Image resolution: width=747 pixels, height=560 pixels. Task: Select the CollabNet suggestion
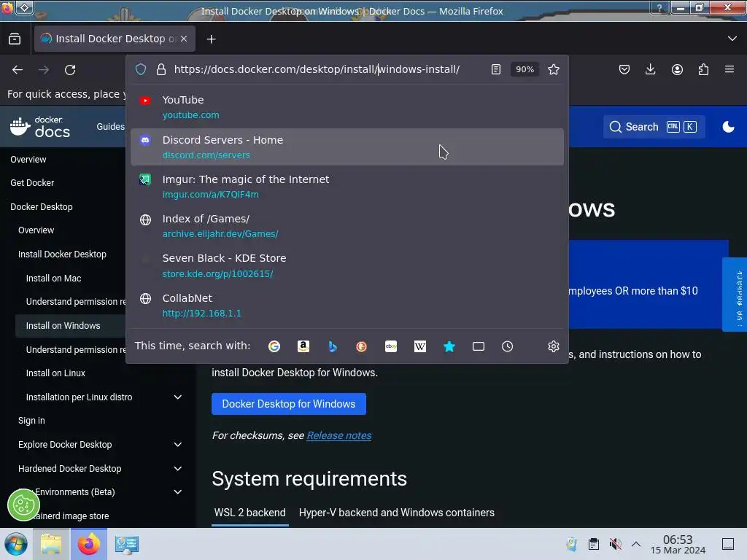[347, 306]
